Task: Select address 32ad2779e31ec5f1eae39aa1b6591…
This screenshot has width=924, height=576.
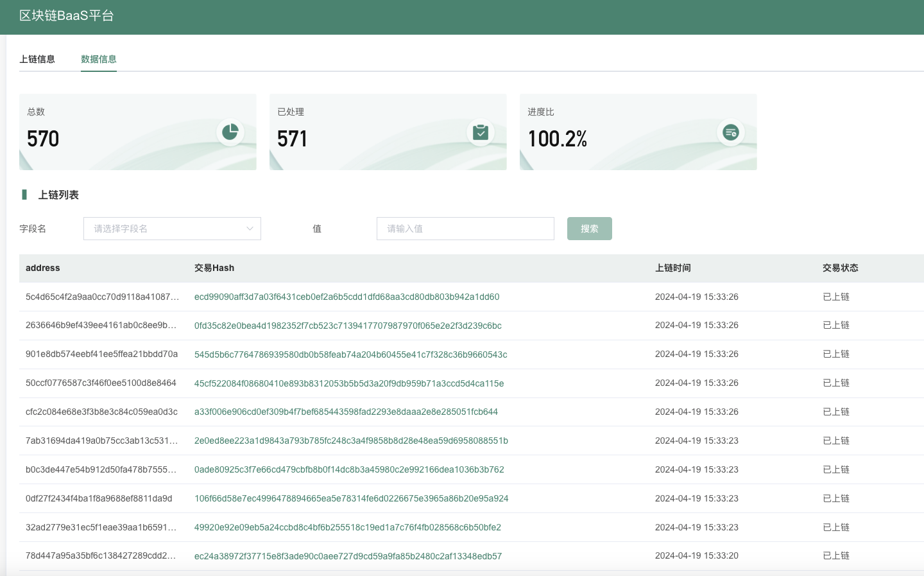Action: pyautogui.click(x=101, y=527)
